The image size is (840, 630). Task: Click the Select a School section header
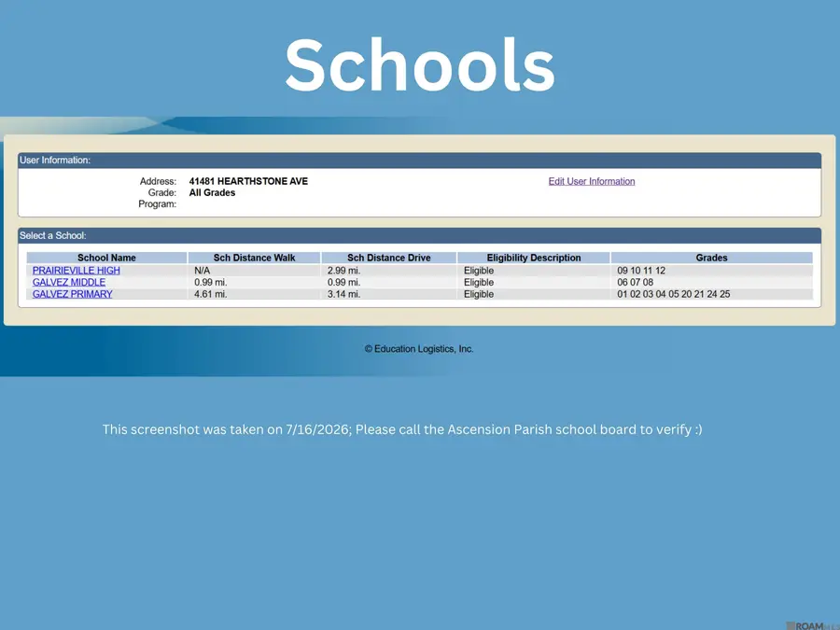[x=419, y=236]
